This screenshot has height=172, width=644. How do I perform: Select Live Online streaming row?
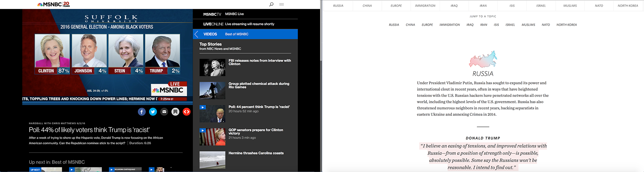pyautogui.click(x=245, y=24)
